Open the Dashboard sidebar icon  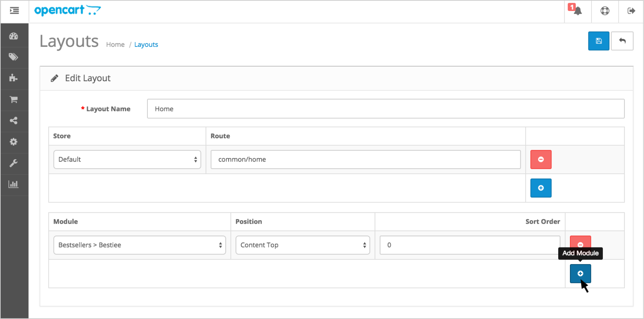[14, 36]
